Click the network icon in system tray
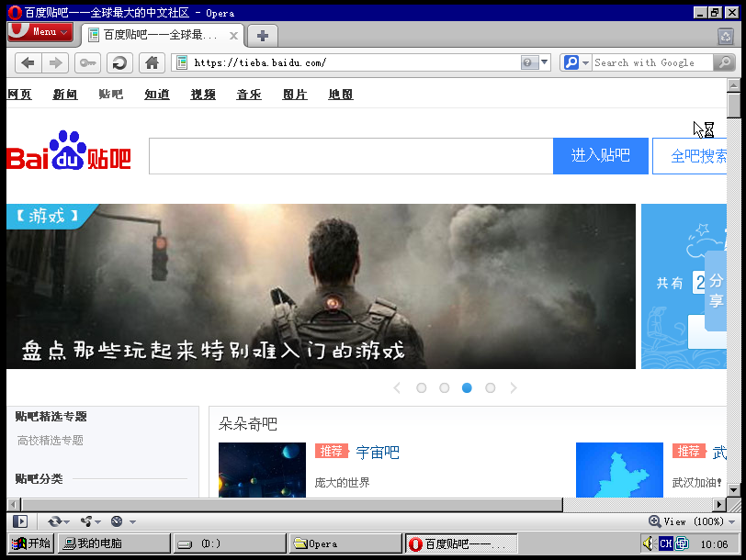The width and height of the screenshot is (746, 560). point(682,543)
